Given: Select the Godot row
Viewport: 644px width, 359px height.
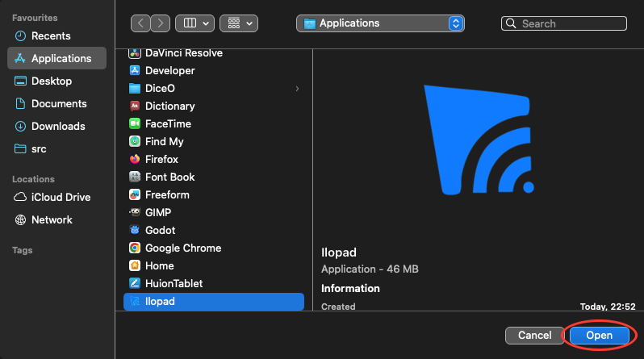Looking at the screenshot, I should click(214, 230).
